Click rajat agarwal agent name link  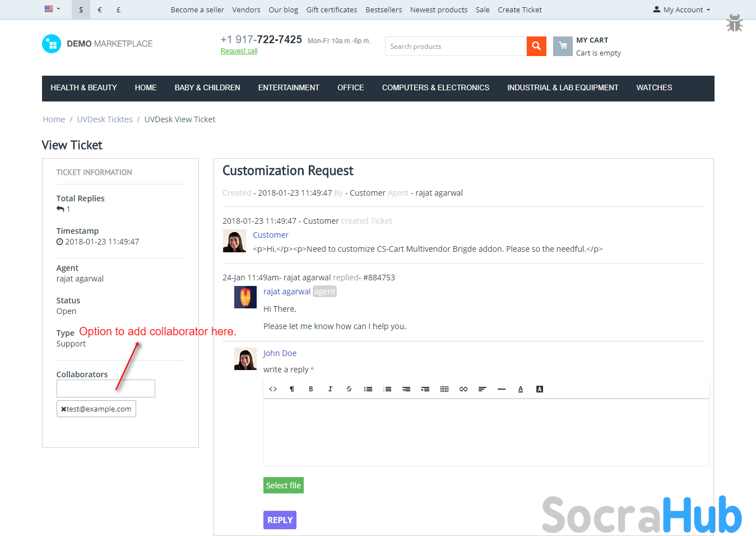point(287,292)
